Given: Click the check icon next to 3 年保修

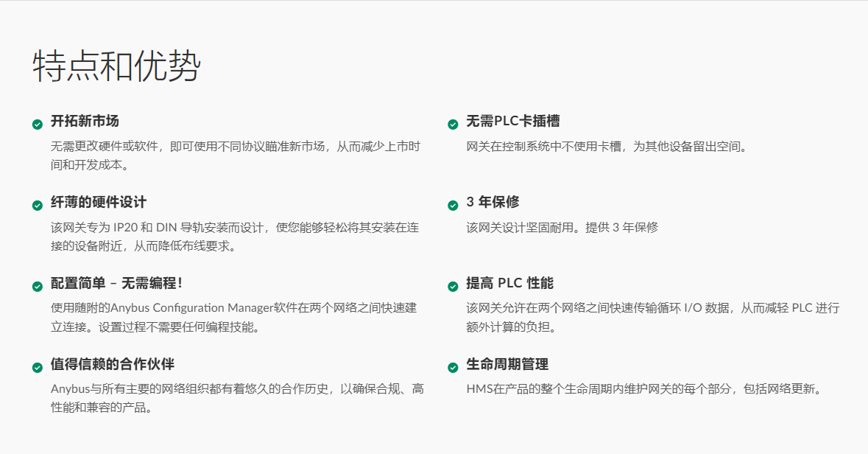Looking at the screenshot, I should coord(453,206).
